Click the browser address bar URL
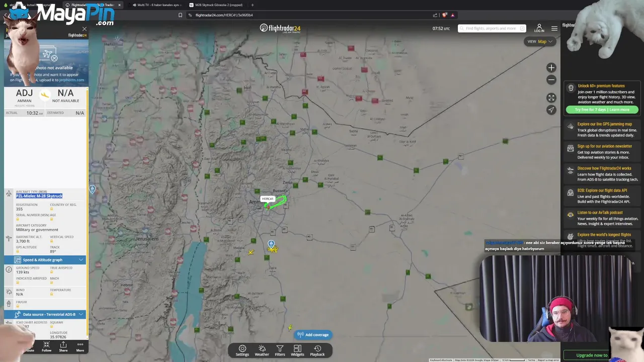644x362 pixels. point(224,15)
